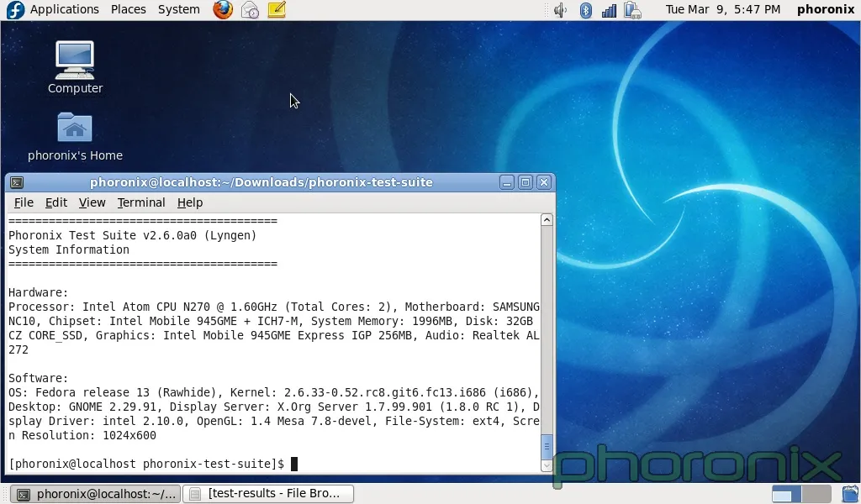
Task: Select the second workspace in switcher
Action: [x=816, y=494]
